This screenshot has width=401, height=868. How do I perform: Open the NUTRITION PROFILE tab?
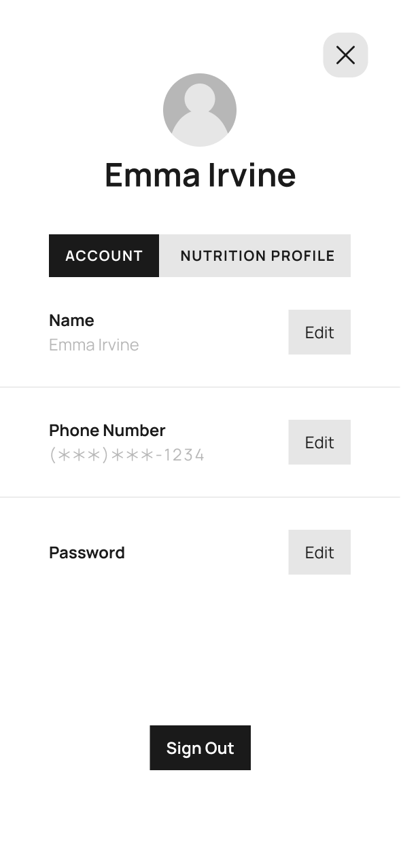[x=255, y=256]
